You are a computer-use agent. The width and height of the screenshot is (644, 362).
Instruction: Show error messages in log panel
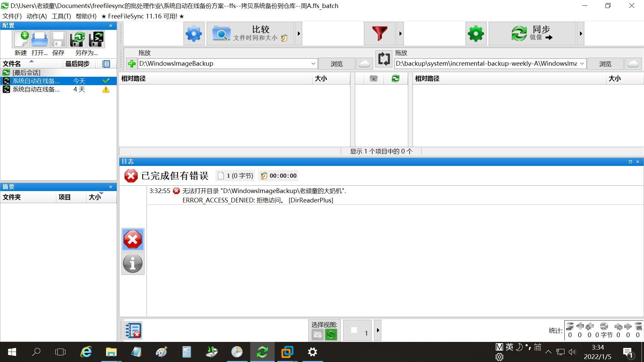[x=133, y=239]
